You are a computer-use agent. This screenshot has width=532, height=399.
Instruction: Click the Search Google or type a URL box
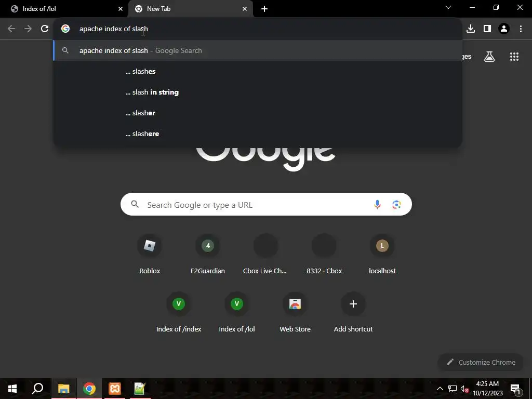point(266,205)
